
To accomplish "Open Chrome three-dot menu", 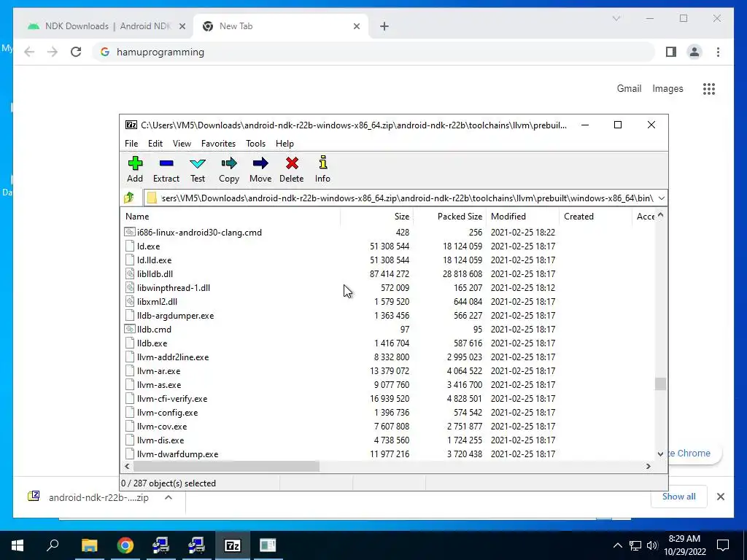I will (718, 52).
